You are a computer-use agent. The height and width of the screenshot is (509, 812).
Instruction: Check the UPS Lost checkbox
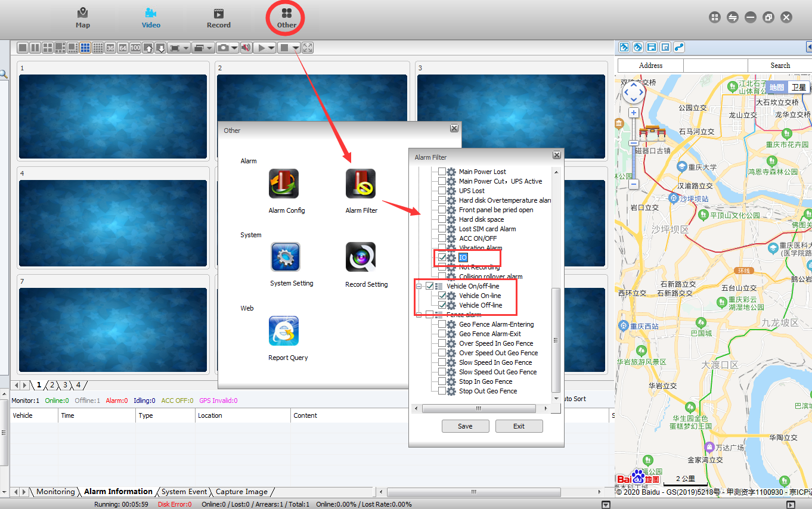click(442, 191)
